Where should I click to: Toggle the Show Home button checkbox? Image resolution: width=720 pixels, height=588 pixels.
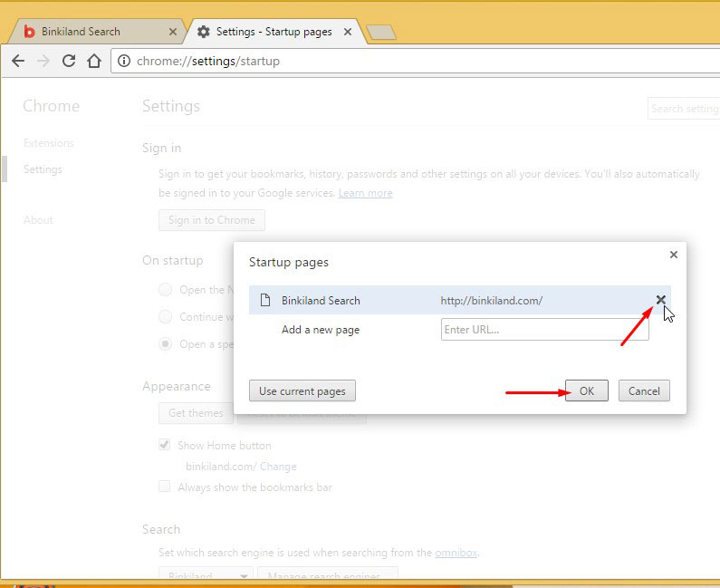tap(165, 445)
